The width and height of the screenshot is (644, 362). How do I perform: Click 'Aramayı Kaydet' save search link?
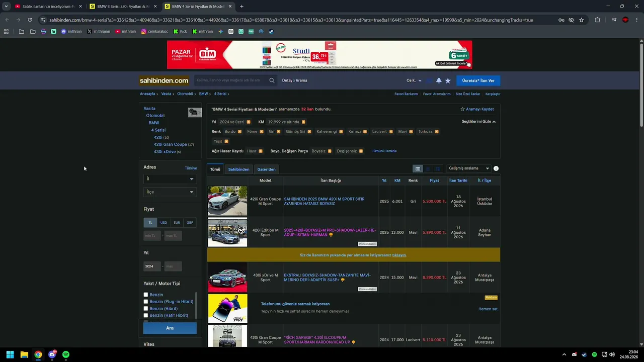coord(477,109)
